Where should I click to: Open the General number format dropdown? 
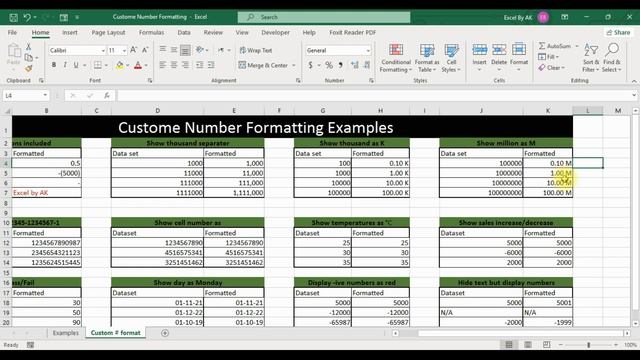tap(368, 51)
